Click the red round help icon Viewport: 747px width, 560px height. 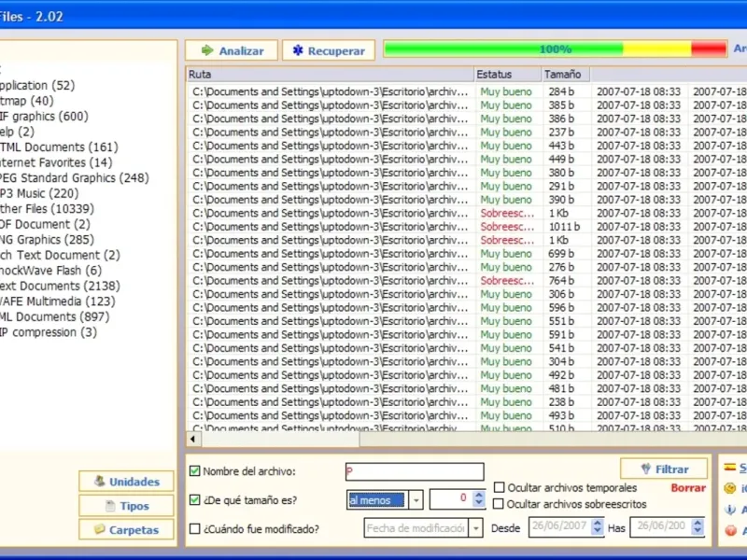(x=730, y=530)
